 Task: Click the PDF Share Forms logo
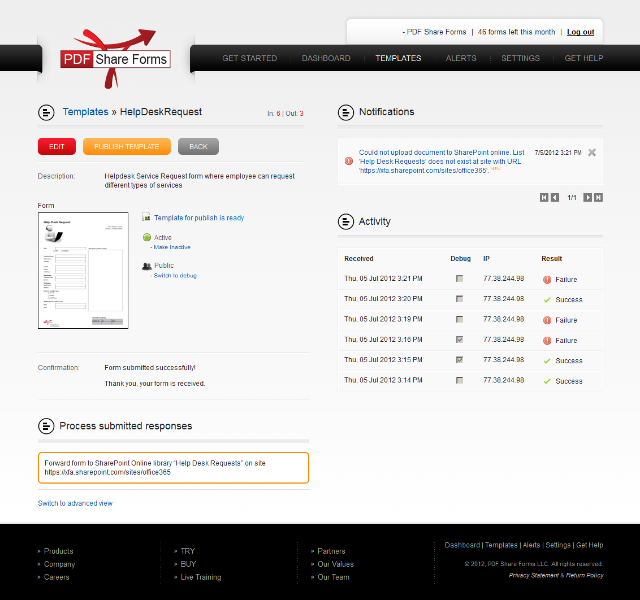116,59
